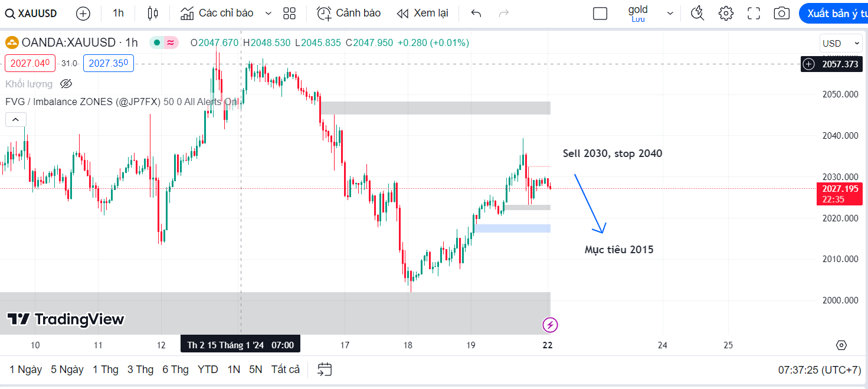Open the candlestick chart type selector
Screen dimensions: 868x389
153,13
